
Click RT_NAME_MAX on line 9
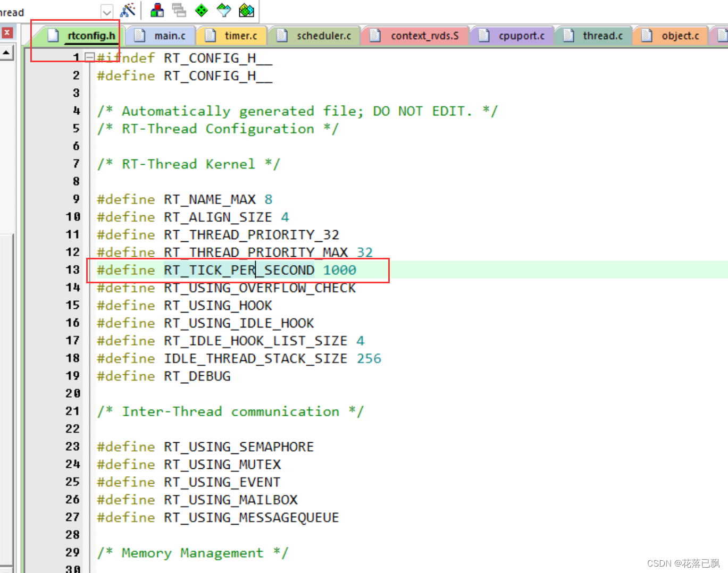click(210, 199)
